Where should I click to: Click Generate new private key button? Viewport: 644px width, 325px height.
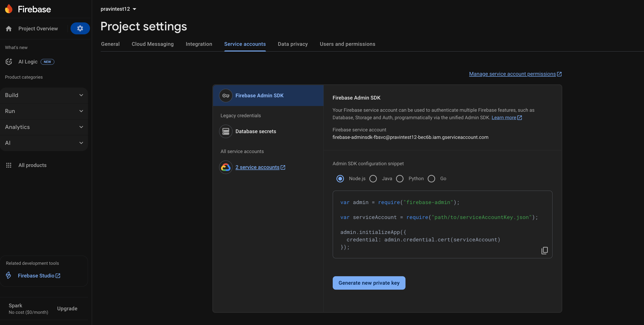tap(369, 283)
